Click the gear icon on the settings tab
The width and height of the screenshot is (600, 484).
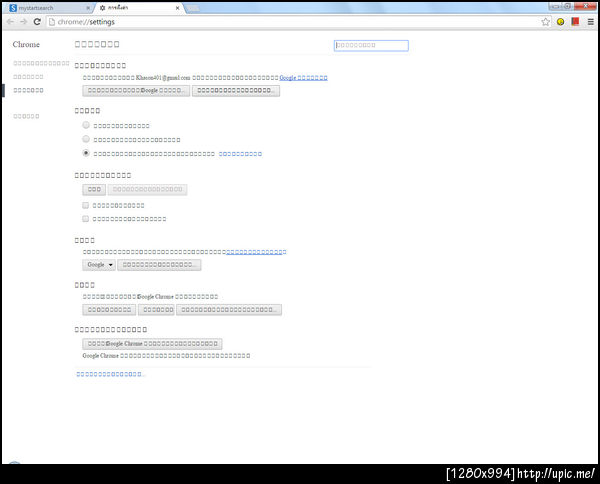103,8
